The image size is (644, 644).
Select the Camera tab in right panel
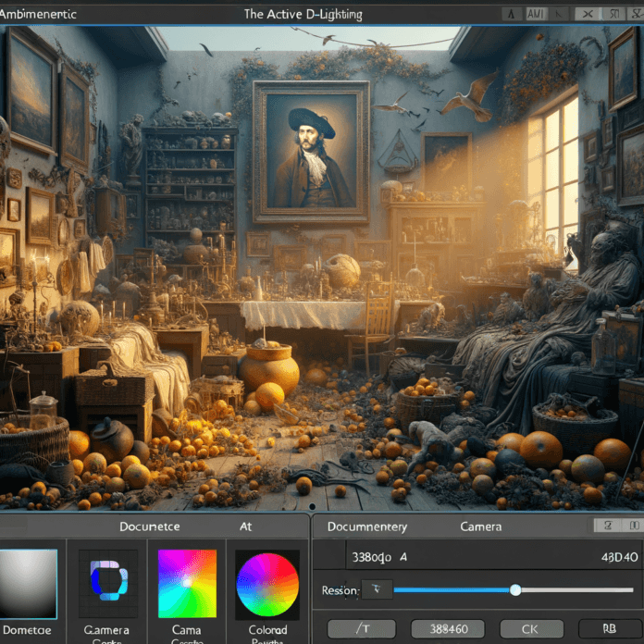(481, 526)
